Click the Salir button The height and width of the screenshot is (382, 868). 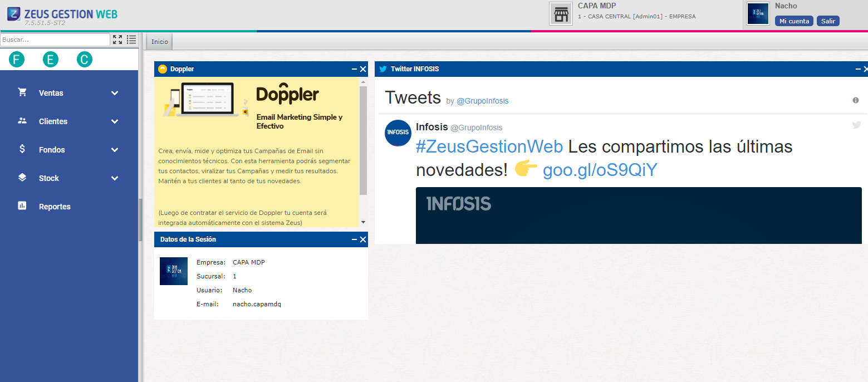pyautogui.click(x=828, y=21)
